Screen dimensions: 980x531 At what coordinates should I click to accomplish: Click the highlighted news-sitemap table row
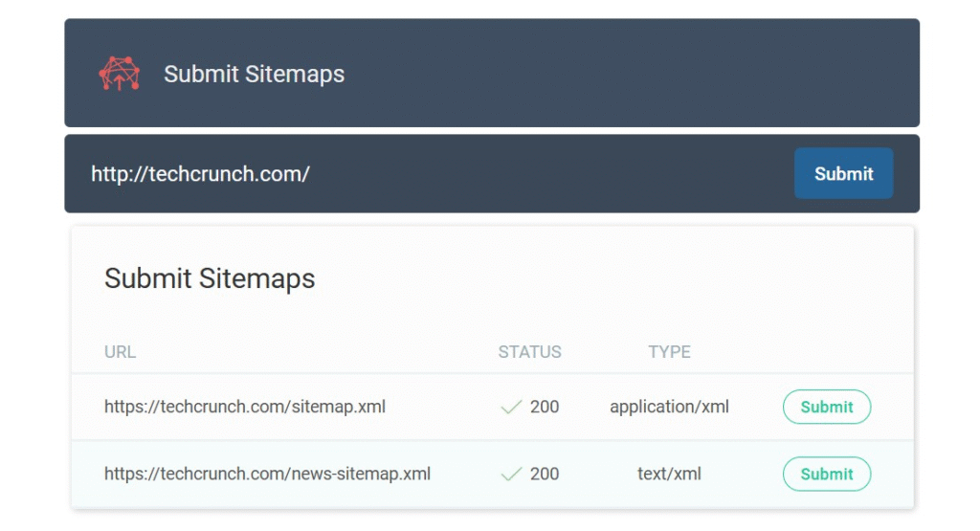click(492, 475)
